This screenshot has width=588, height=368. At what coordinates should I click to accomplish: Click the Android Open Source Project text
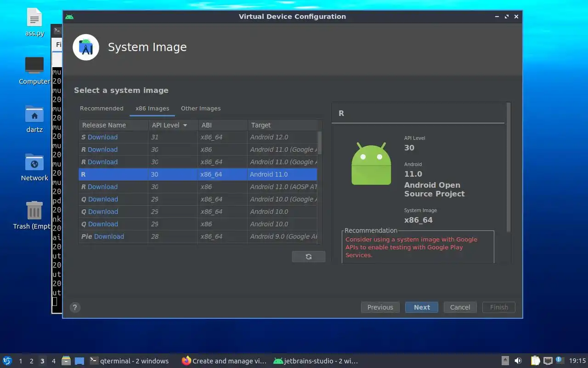[x=434, y=190]
